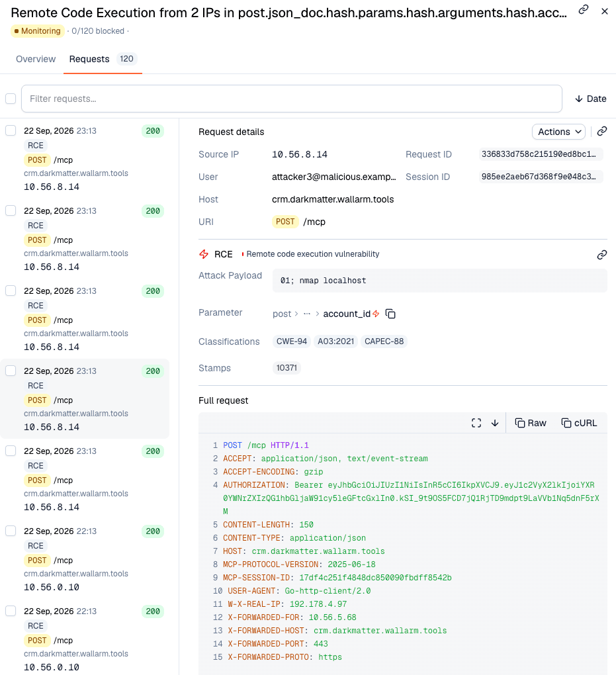The height and width of the screenshot is (675, 616).
Task: Focus the Filter requests input
Action: coord(291,99)
